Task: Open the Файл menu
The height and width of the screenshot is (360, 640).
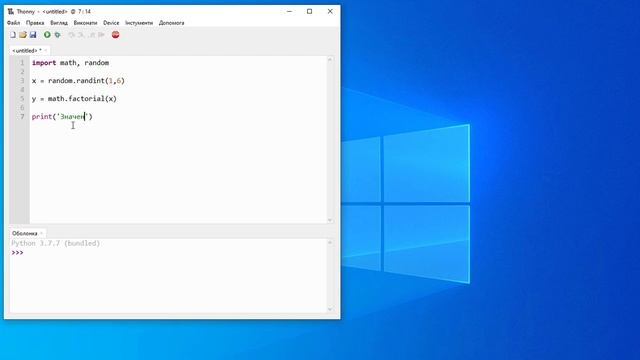Action: pos(13,23)
